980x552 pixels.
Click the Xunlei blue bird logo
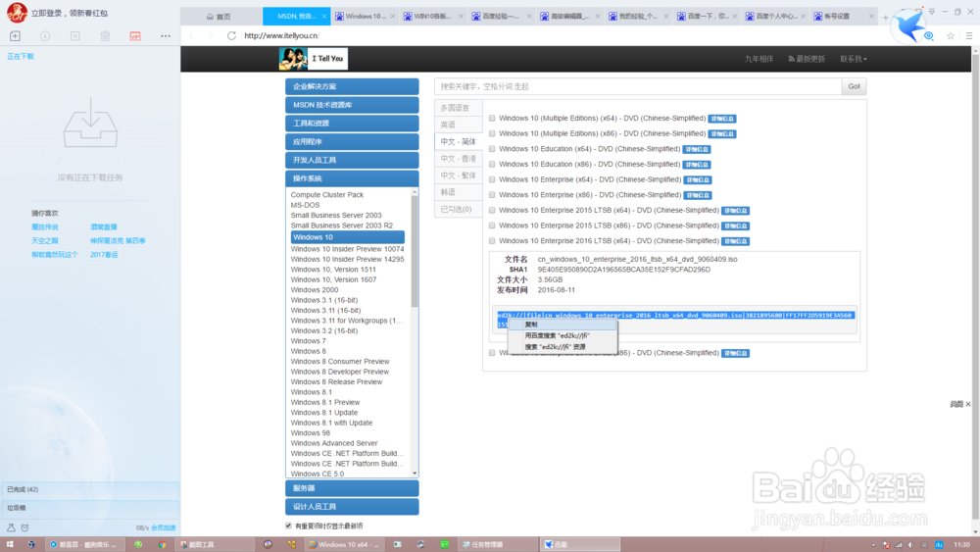pos(909,25)
